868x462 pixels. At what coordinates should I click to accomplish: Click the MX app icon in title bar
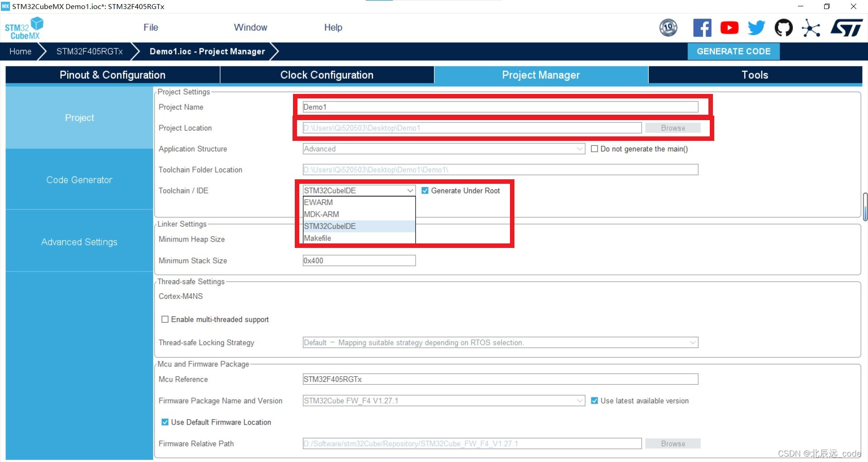5,6
